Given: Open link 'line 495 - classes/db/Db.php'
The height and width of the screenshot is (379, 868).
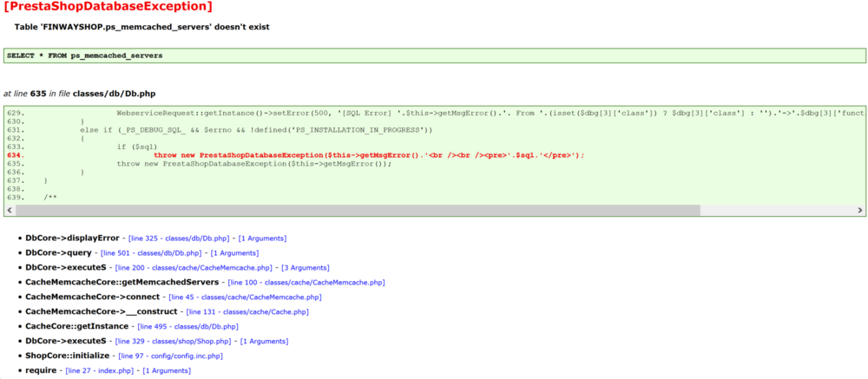Looking at the screenshot, I should click(x=188, y=326).
